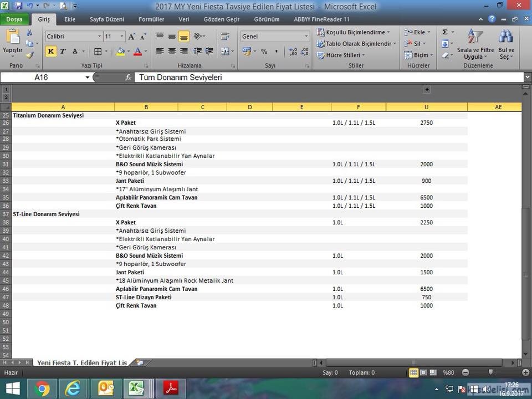Click the Cut scissors icon
The image size is (532, 399).
click(x=29, y=33)
